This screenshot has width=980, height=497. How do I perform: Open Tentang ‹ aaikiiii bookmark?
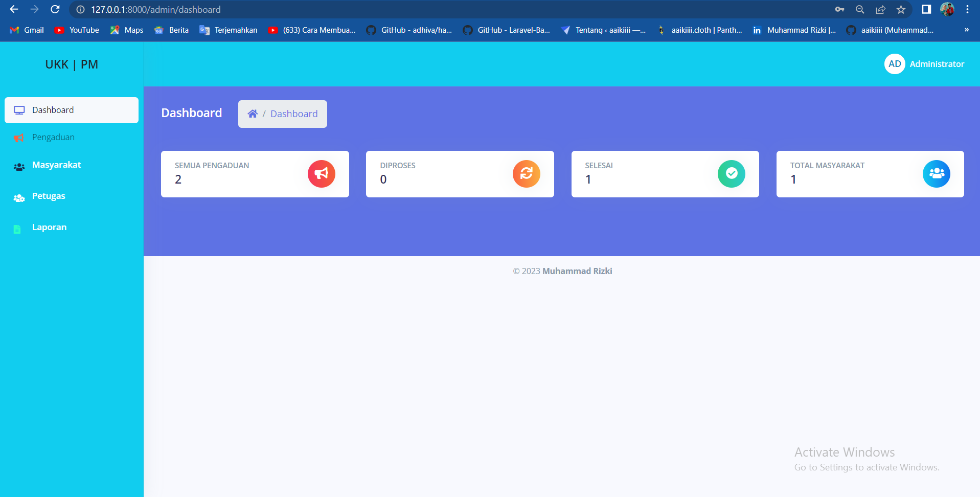(x=603, y=30)
